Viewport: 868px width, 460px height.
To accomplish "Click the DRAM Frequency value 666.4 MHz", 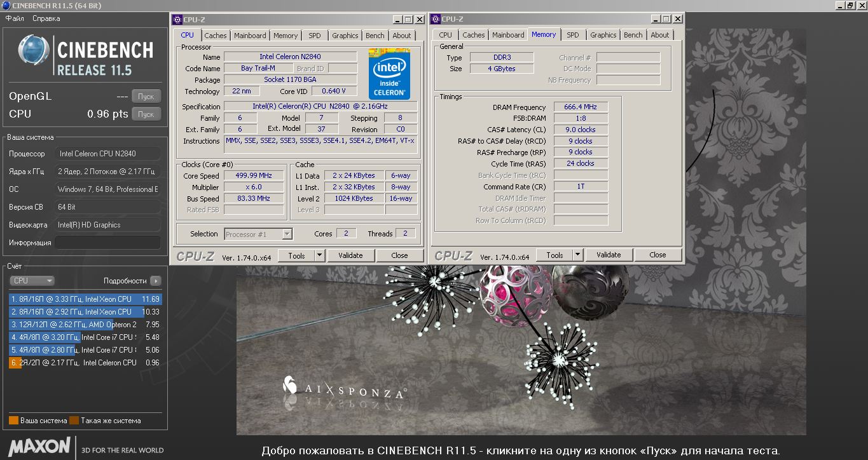I will tap(581, 107).
